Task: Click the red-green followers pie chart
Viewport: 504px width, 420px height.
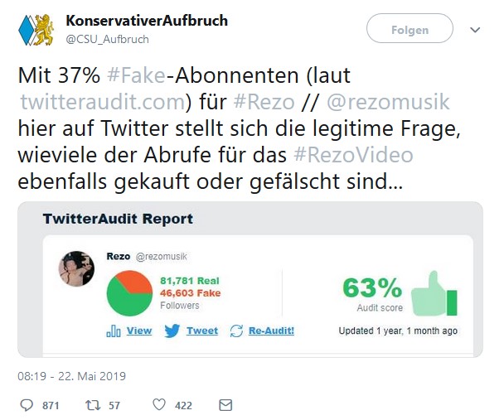Action: (129, 293)
